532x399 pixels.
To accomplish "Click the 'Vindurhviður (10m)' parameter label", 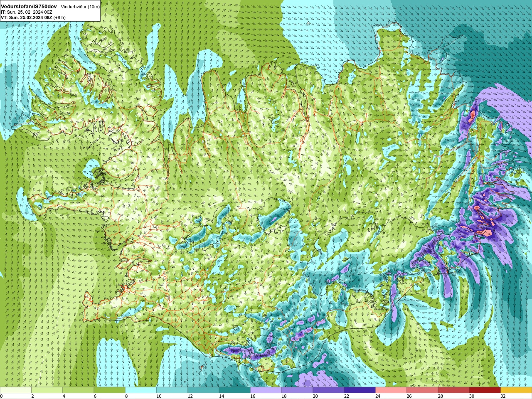I will (x=80, y=7).
